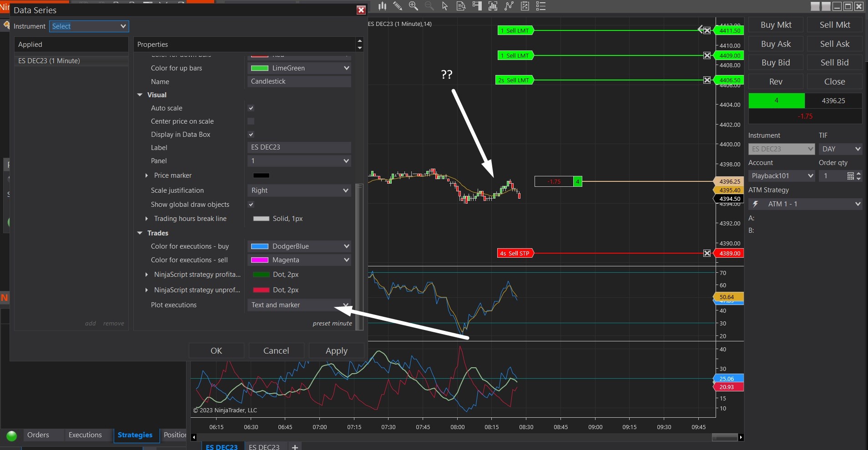868x450 pixels.
Task: Close the Data Series dialog
Action: point(361,10)
